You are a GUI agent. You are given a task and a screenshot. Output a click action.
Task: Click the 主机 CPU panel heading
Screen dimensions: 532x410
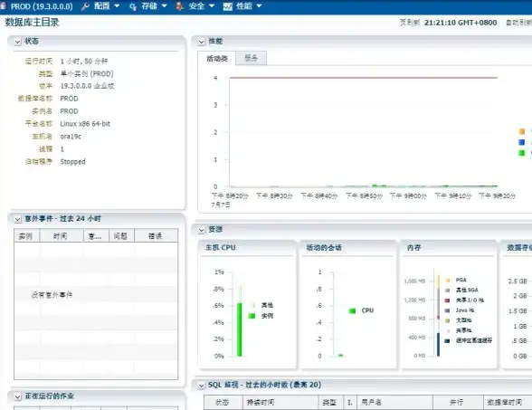click(221, 247)
